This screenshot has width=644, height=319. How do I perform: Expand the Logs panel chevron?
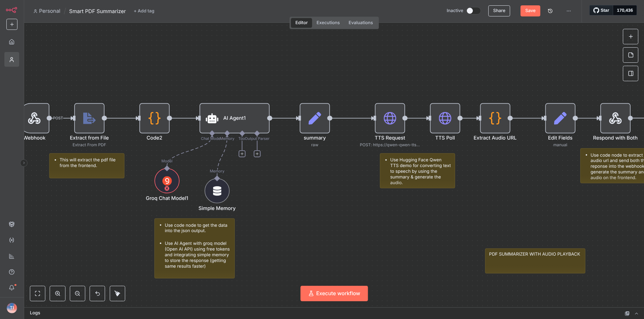(x=636, y=313)
